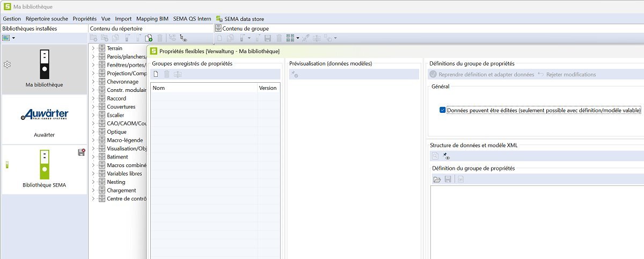Select the Bibliothèque SEMA library
This screenshot has width=644, height=259.
(44, 169)
